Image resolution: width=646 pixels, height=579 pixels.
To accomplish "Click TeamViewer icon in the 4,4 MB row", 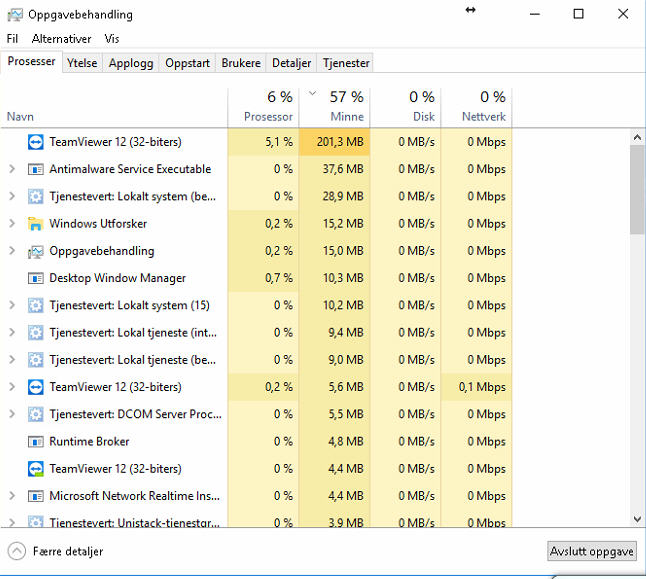I will pyautogui.click(x=35, y=469).
